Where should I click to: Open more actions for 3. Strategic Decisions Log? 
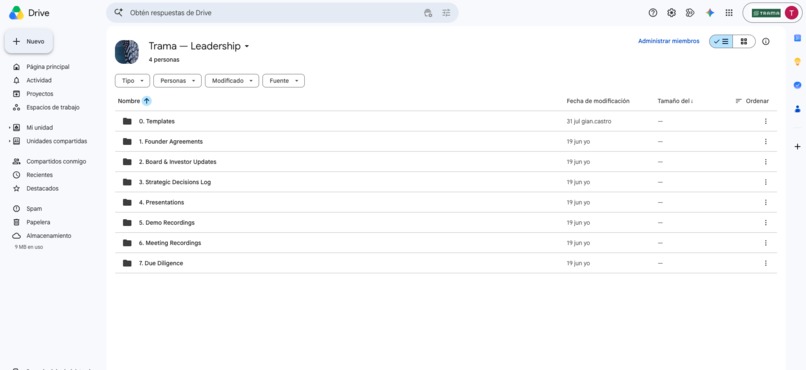[x=765, y=182]
